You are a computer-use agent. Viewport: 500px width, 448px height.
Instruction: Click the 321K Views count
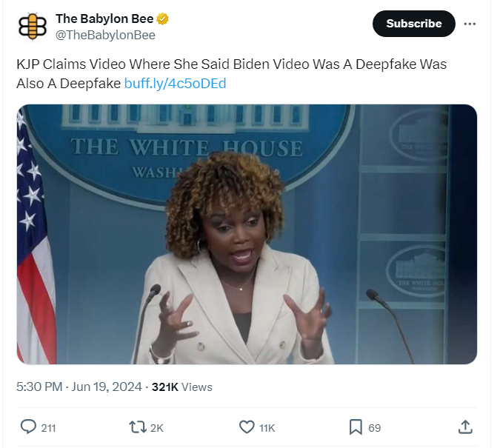click(x=181, y=387)
